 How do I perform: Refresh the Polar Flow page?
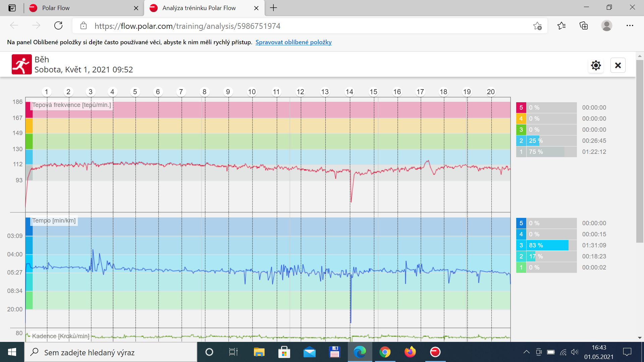(x=58, y=26)
